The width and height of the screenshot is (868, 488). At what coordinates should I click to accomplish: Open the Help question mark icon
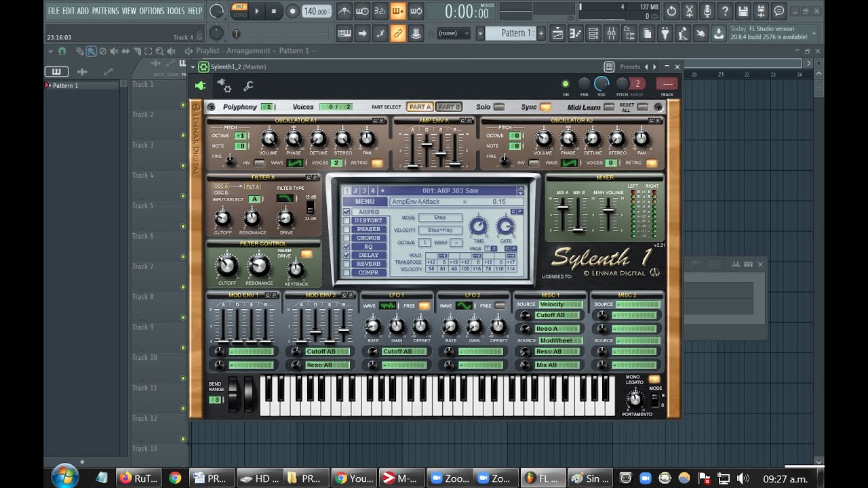click(x=725, y=11)
